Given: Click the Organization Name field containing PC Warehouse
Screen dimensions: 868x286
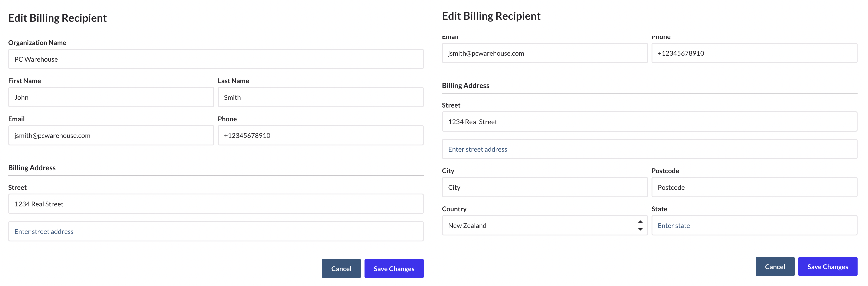Looking at the screenshot, I should tap(216, 59).
